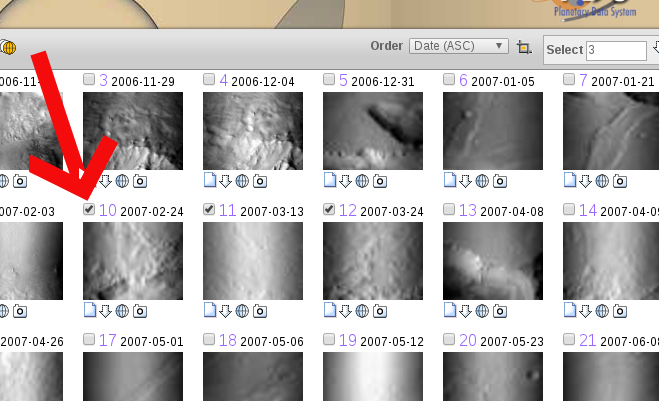This screenshot has width=659, height=401.
Task: Click the globe map icon under image 4
Action: 242,181
